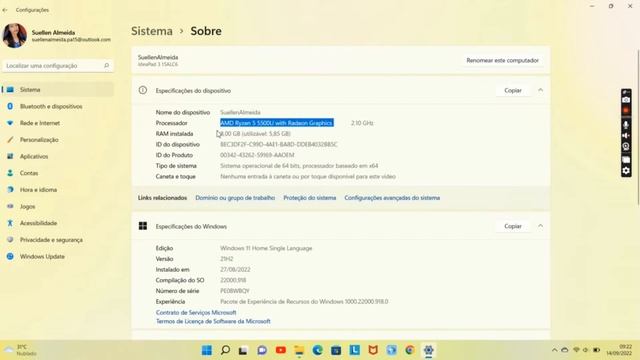Toggle the microphone on recorder toolbar
This screenshot has width=640, height=360.
coord(626,124)
